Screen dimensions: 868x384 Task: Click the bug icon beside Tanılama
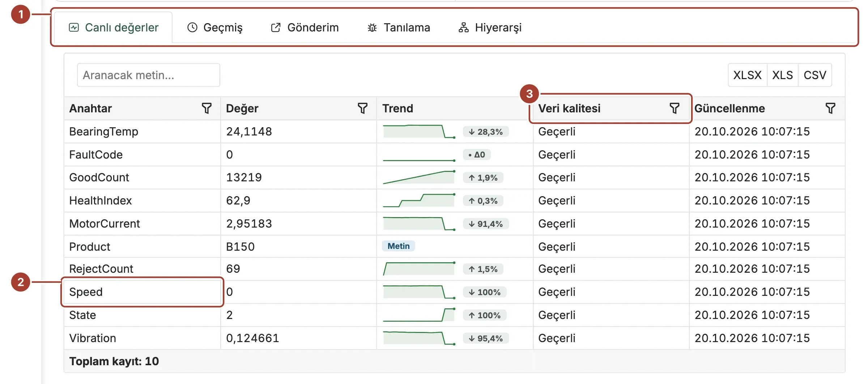(372, 27)
